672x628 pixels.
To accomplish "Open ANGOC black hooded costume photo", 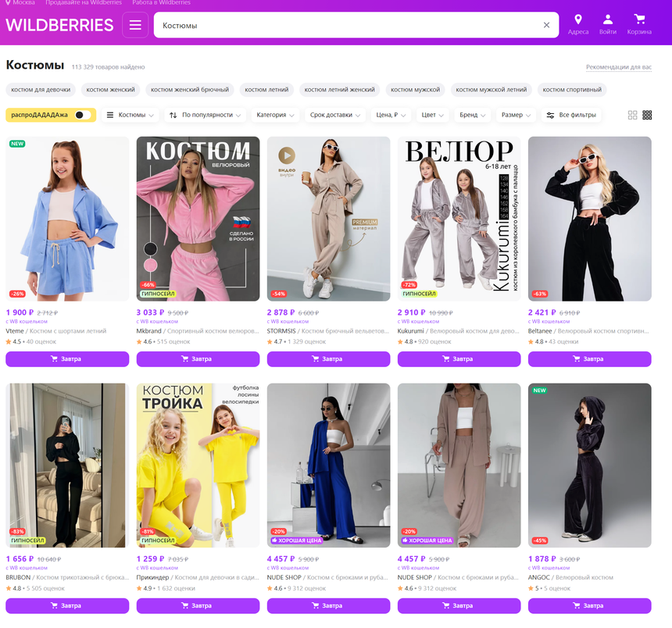I will pos(590,466).
